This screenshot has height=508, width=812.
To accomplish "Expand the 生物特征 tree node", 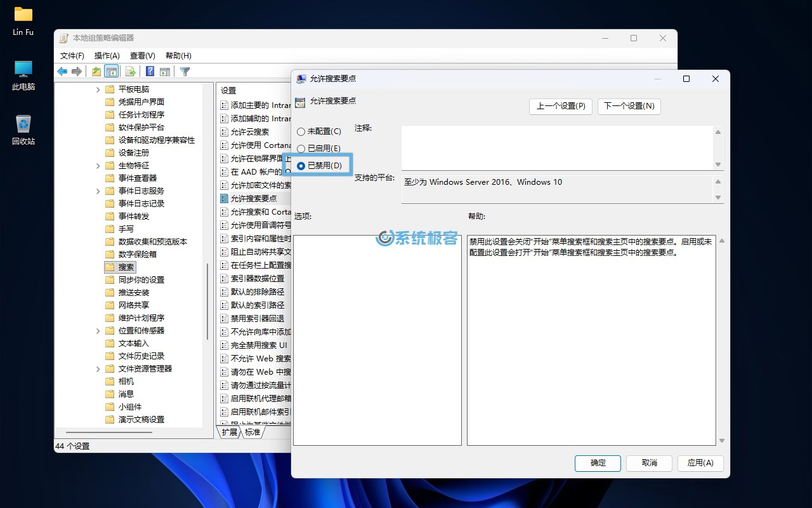I will tap(97, 165).
